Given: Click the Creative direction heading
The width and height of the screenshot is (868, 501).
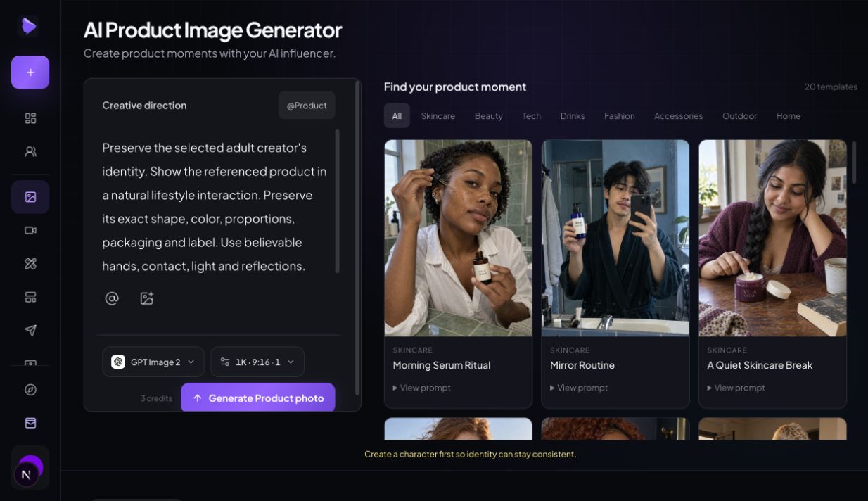Looking at the screenshot, I should point(144,106).
